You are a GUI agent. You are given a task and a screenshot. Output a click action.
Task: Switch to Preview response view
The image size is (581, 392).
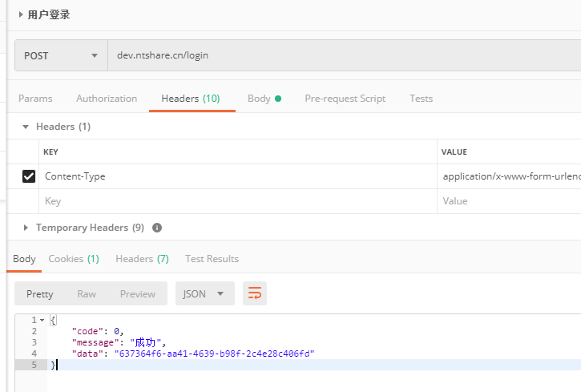click(x=138, y=294)
